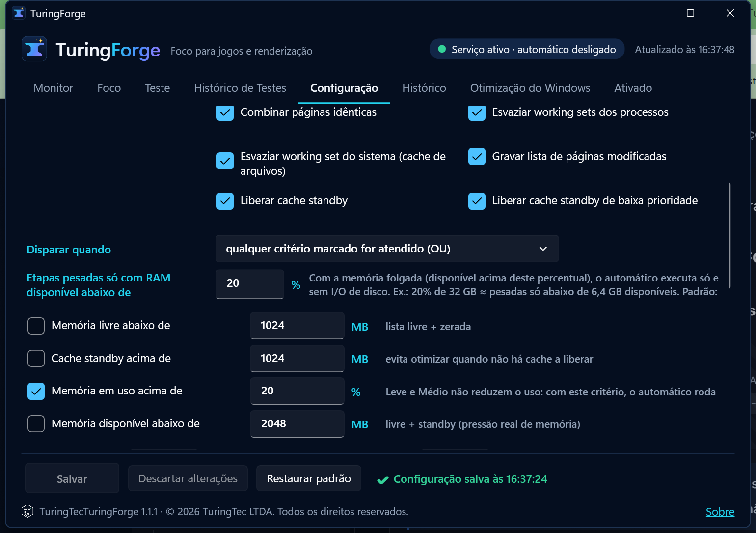756x533 pixels.
Task: Focus the Etapas pesadas RAM percentage field
Action: tap(250, 283)
